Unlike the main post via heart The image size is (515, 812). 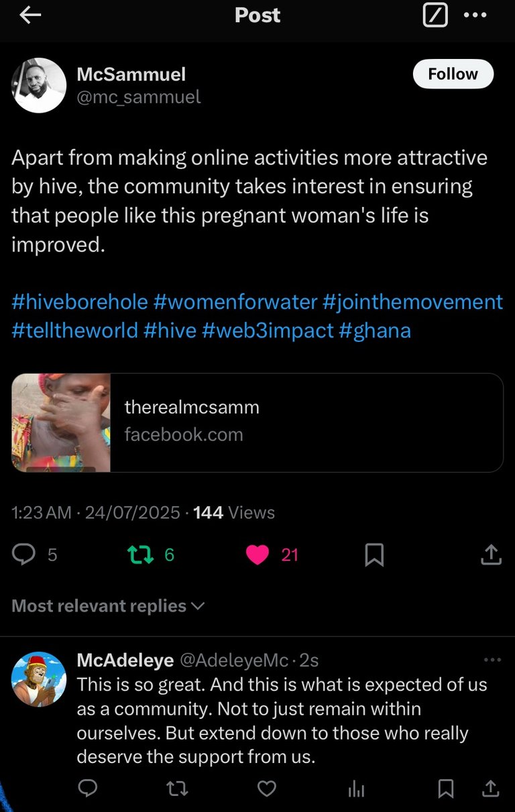point(257,555)
